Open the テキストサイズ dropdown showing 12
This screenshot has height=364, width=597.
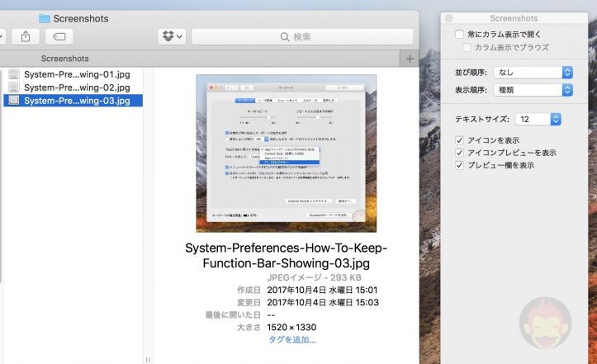tap(538, 119)
